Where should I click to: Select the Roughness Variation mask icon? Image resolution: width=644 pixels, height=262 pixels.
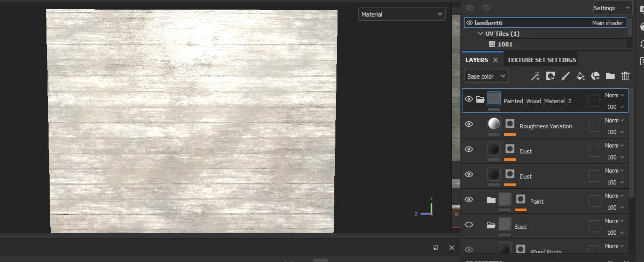pos(510,124)
